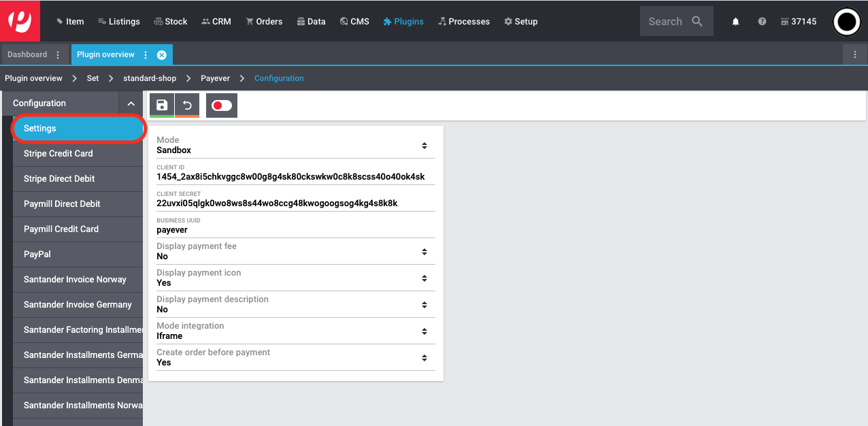Open the Plugin overview tab three-dot menu
Viewport: 868px width, 426px height.
pos(145,54)
